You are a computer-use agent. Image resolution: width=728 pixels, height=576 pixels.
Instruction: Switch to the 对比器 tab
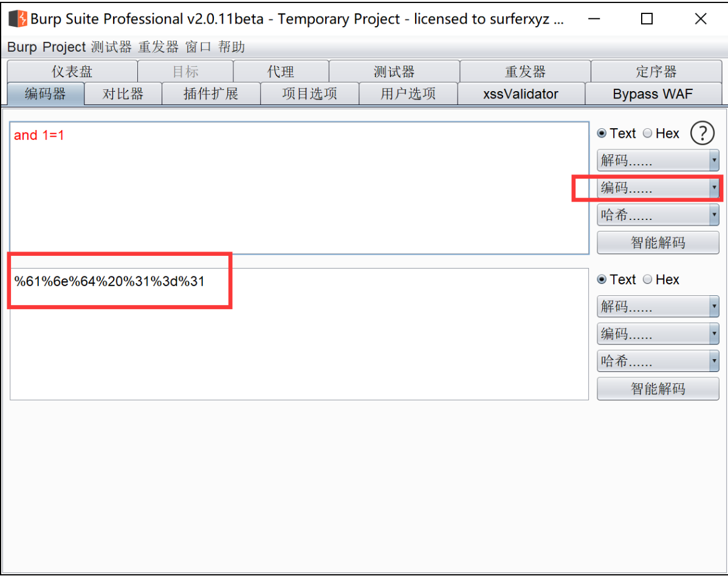pyautogui.click(x=123, y=94)
